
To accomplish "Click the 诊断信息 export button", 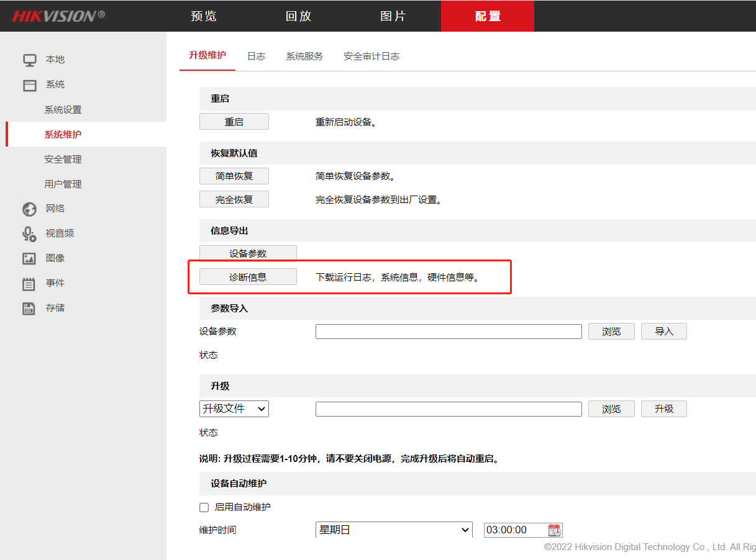I will coord(248,277).
